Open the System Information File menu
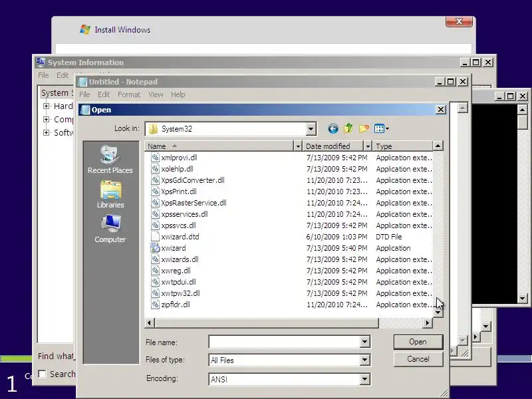Viewport: 532px width, 399px height. click(x=43, y=75)
